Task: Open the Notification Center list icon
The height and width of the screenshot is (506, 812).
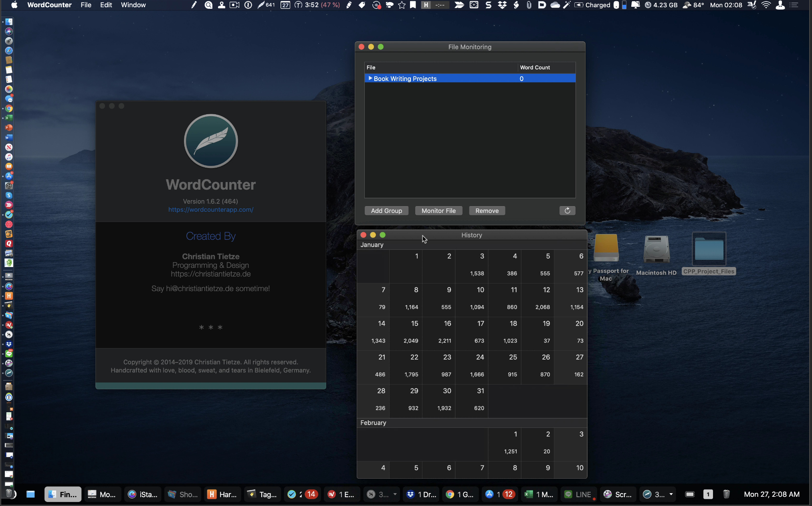Action: click(794, 5)
